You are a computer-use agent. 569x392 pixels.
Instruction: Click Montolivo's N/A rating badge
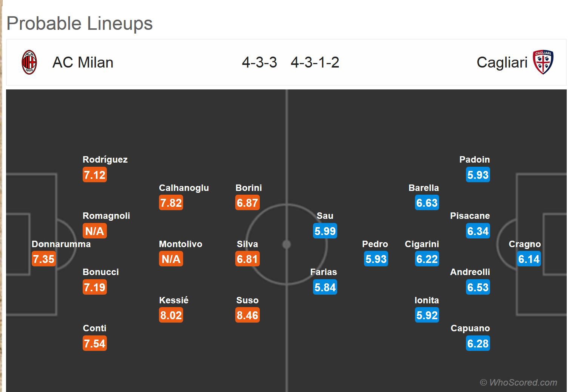coord(171,259)
